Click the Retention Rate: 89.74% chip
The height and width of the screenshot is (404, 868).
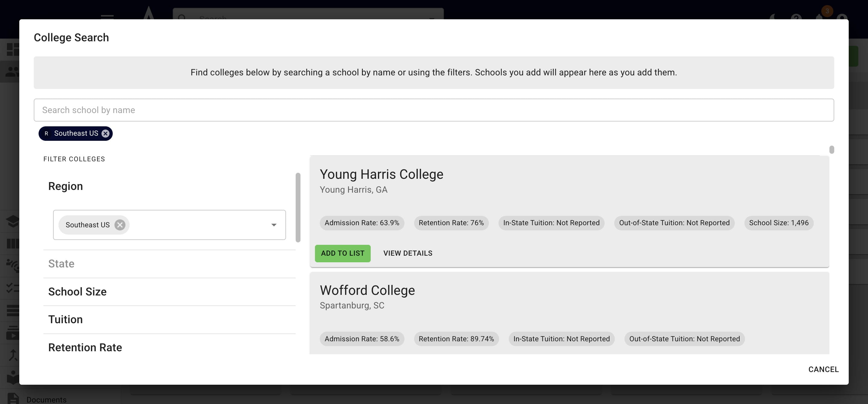tap(456, 339)
